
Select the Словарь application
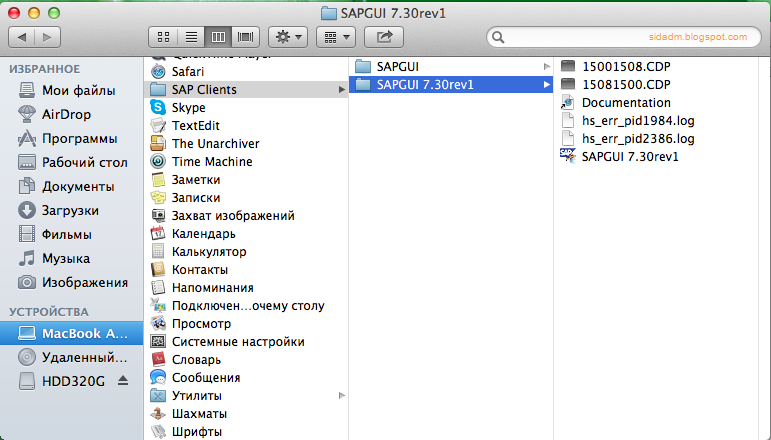246,360
